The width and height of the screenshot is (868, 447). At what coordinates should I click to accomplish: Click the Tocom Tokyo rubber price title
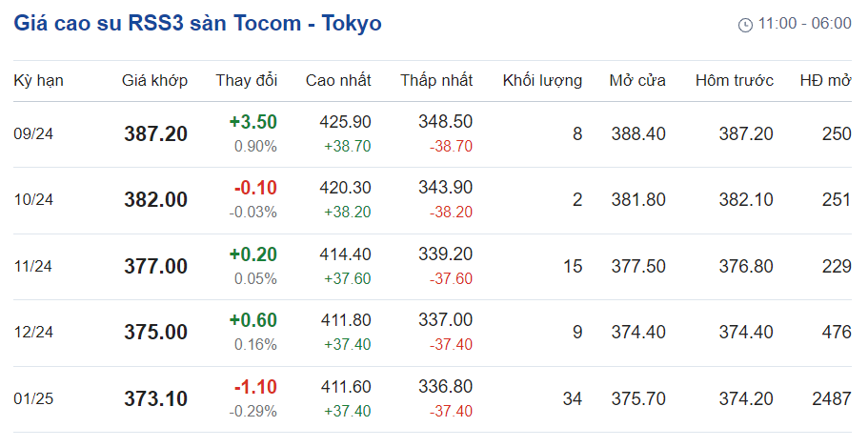(198, 24)
